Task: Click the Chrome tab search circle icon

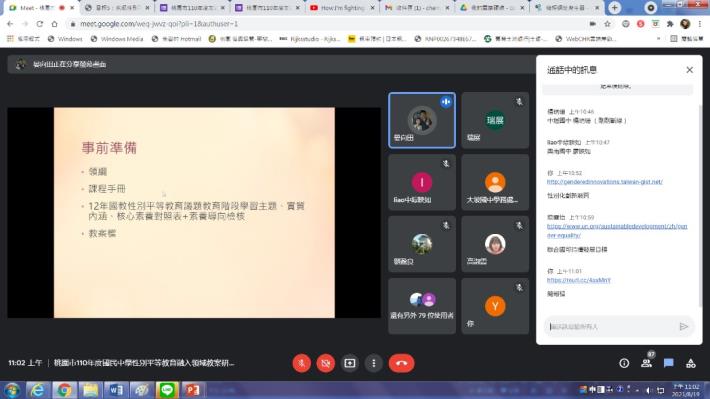Action: click(x=650, y=8)
